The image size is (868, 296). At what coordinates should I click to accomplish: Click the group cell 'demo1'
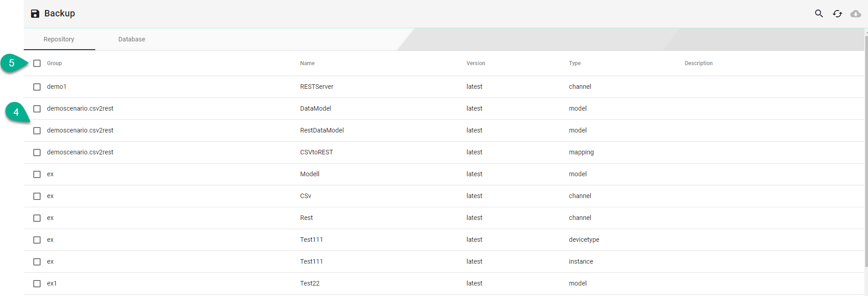(57, 87)
